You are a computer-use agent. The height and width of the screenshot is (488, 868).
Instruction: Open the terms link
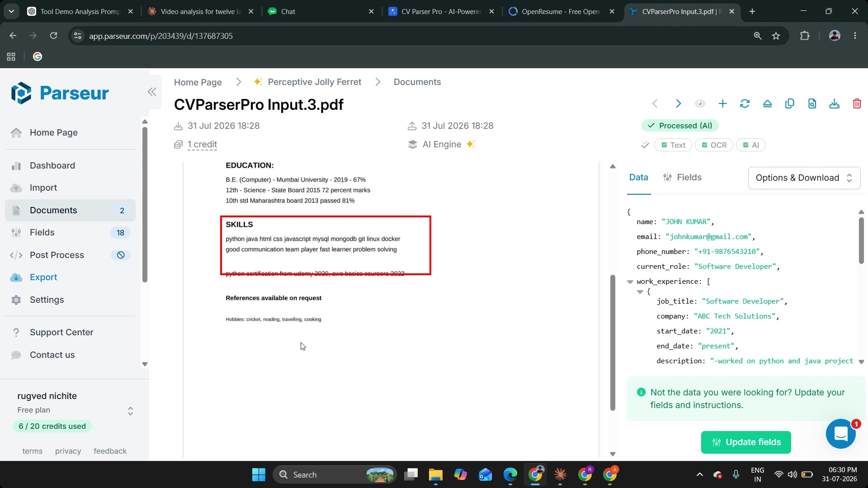pos(32,451)
